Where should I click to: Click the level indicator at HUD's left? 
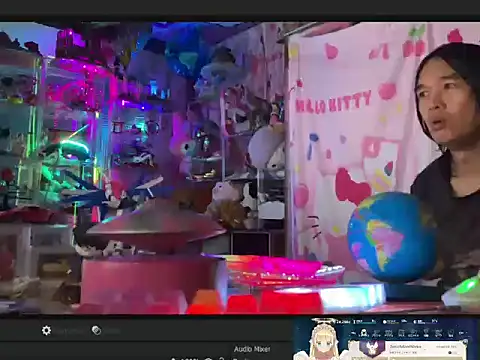(343, 322)
